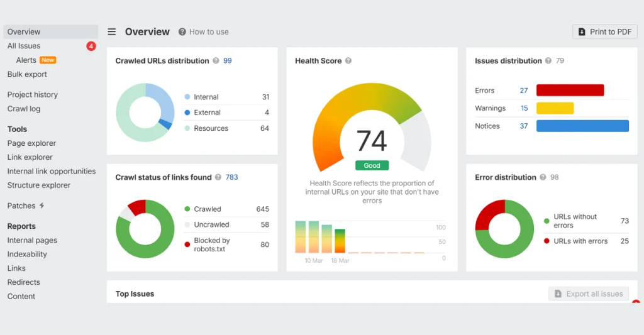Click the Crawl status donut chart
644x335 pixels.
[x=145, y=229]
